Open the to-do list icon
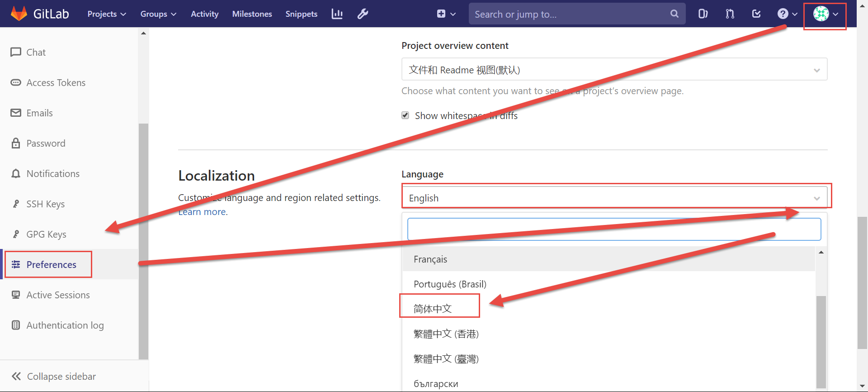The width and height of the screenshot is (868, 392). (x=756, y=14)
